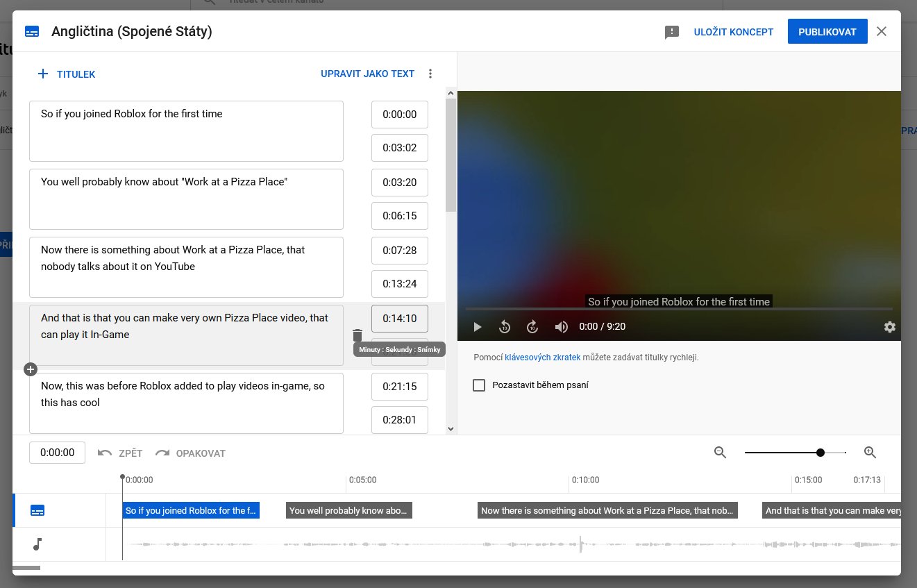Click the plus circle to insert caption
The height and width of the screenshot is (588, 917).
point(31,369)
